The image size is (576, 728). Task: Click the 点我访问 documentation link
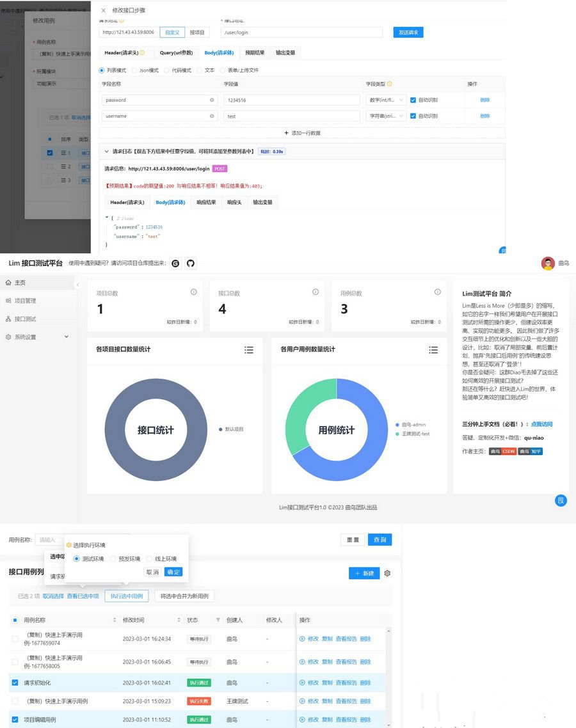click(541, 424)
